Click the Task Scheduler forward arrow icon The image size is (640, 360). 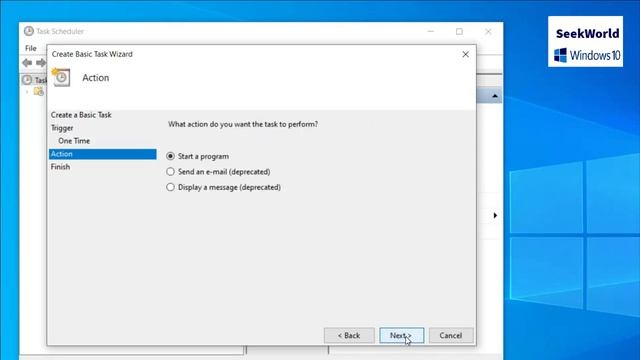click(x=41, y=63)
